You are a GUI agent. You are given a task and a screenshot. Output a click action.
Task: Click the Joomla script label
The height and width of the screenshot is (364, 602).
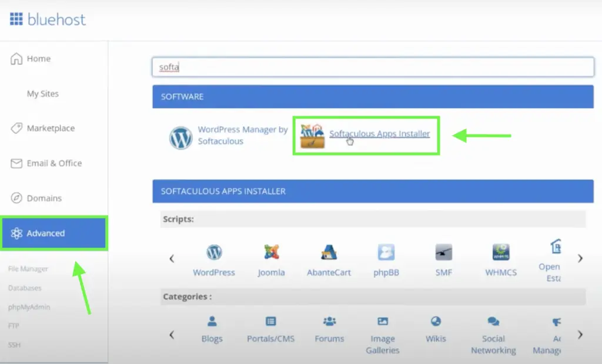pyautogui.click(x=272, y=272)
